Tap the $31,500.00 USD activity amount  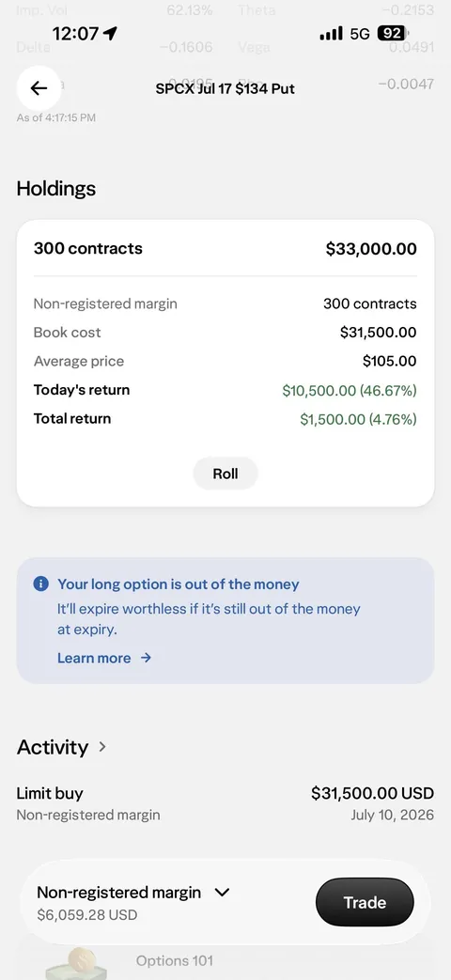tap(372, 793)
